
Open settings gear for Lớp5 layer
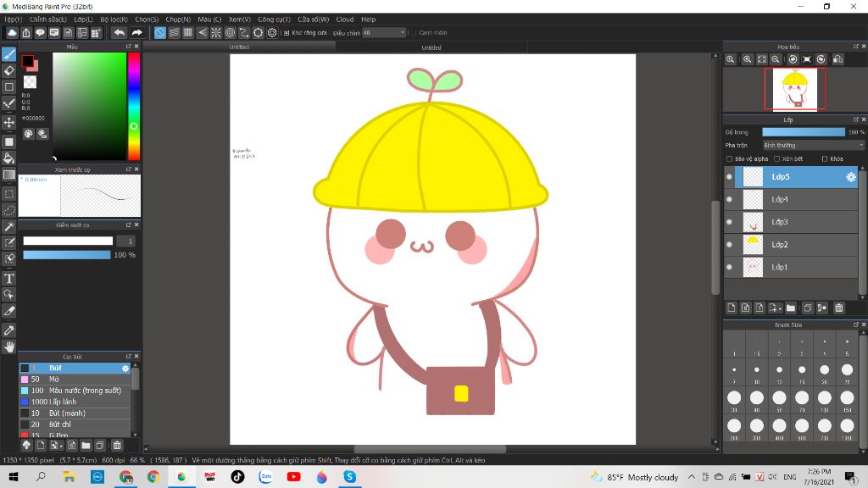pyautogui.click(x=851, y=177)
